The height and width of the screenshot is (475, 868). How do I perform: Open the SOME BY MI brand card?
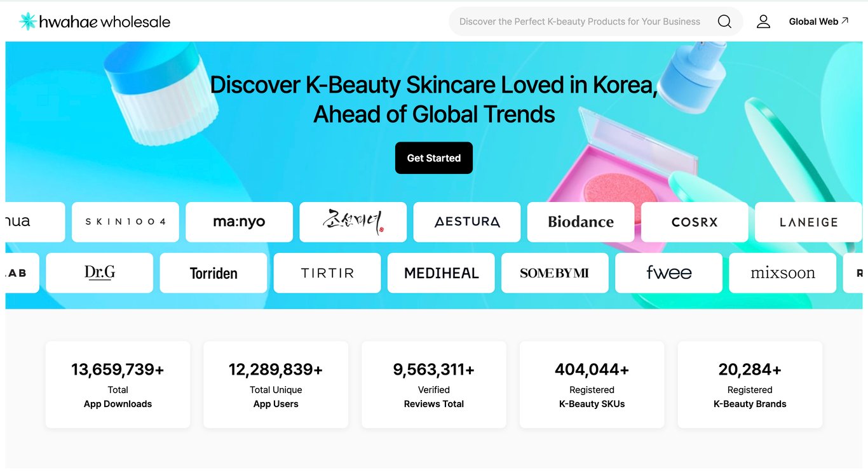[555, 273]
